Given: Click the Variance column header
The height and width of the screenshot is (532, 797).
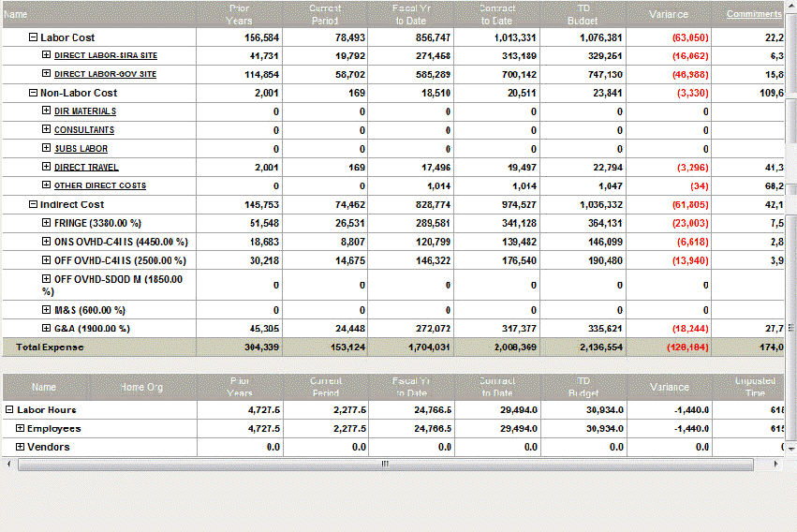Looking at the screenshot, I should 669,14.
